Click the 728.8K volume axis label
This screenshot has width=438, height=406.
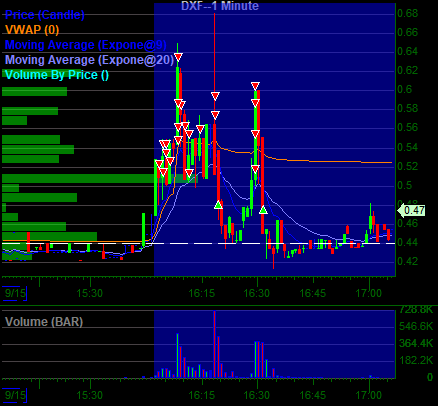tap(416, 310)
